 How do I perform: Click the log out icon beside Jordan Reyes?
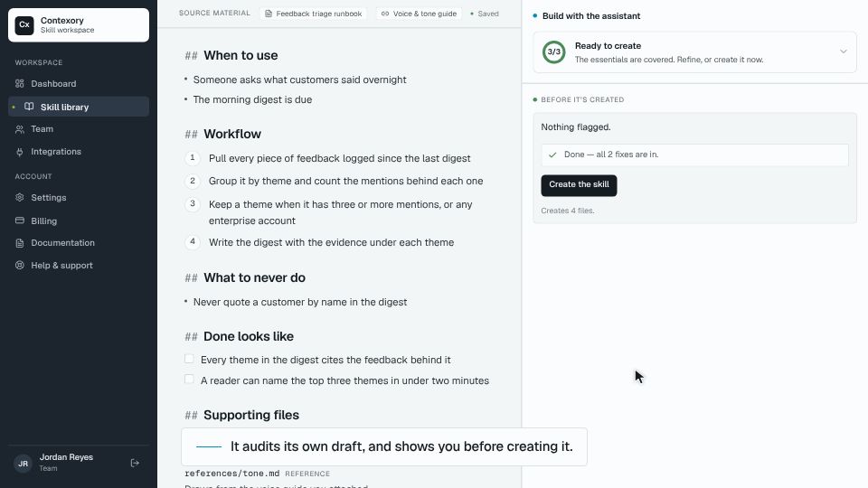click(135, 463)
